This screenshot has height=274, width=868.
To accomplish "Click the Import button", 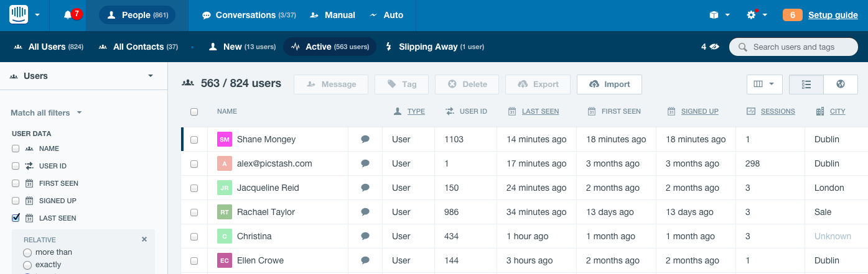I will pyautogui.click(x=609, y=84).
